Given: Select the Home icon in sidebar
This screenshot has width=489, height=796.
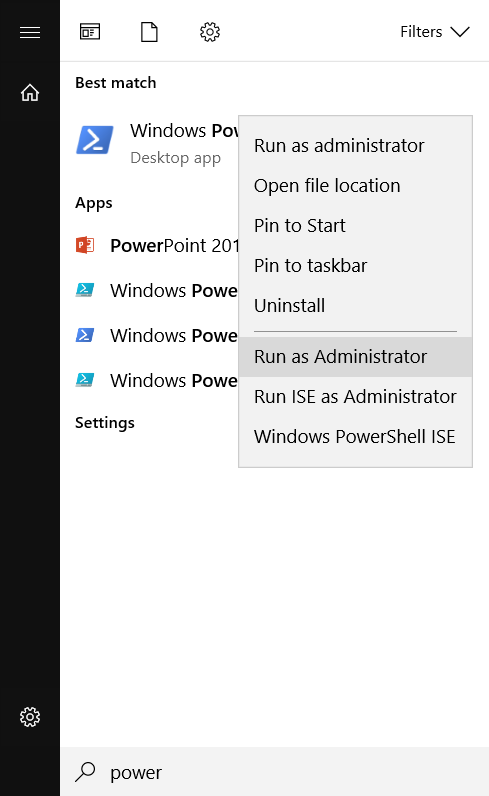Looking at the screenshot, I should coord(30,92).
